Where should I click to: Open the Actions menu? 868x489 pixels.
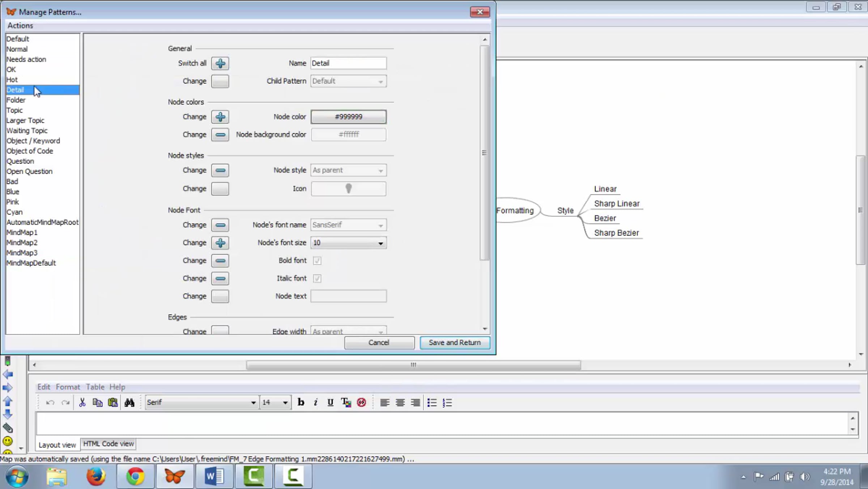pos(20,26)
